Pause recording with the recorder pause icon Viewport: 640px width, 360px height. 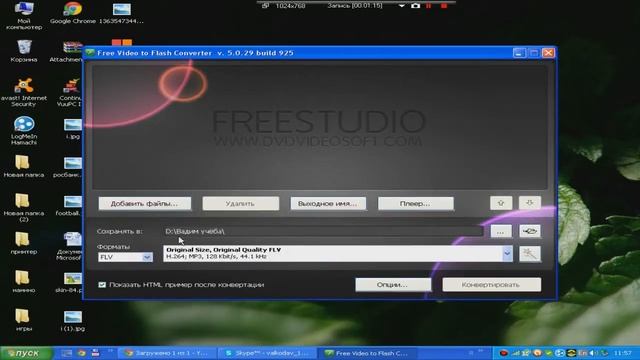pyautogui.click(x=429, y=6)
